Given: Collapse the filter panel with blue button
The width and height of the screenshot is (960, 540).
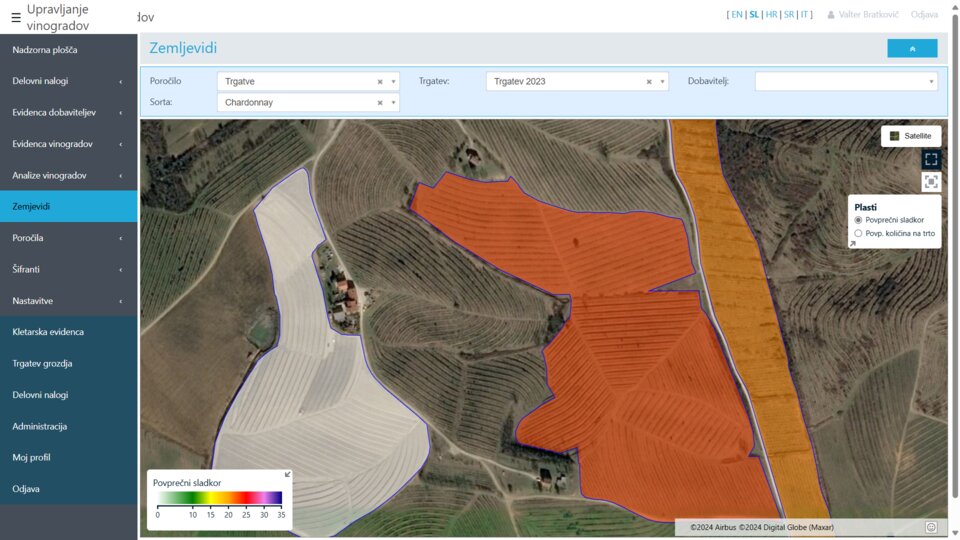Looking at the screenshot, I should 911,48.
